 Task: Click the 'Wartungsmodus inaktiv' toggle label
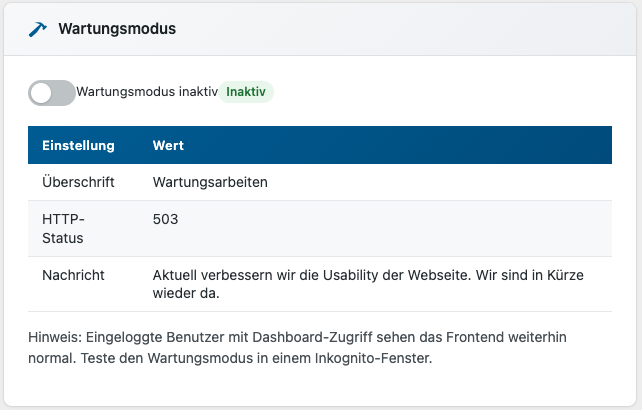pos(147,92)
